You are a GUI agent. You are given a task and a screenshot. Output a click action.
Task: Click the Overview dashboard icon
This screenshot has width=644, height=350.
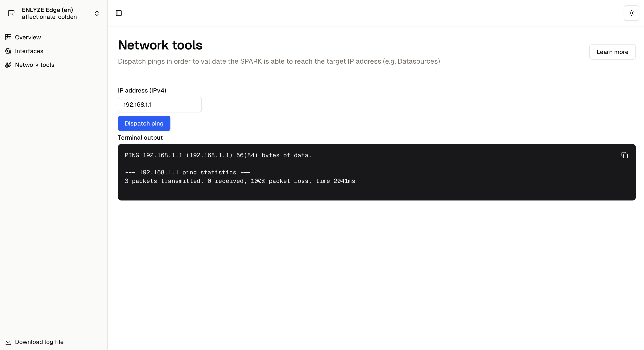(8, 37)
